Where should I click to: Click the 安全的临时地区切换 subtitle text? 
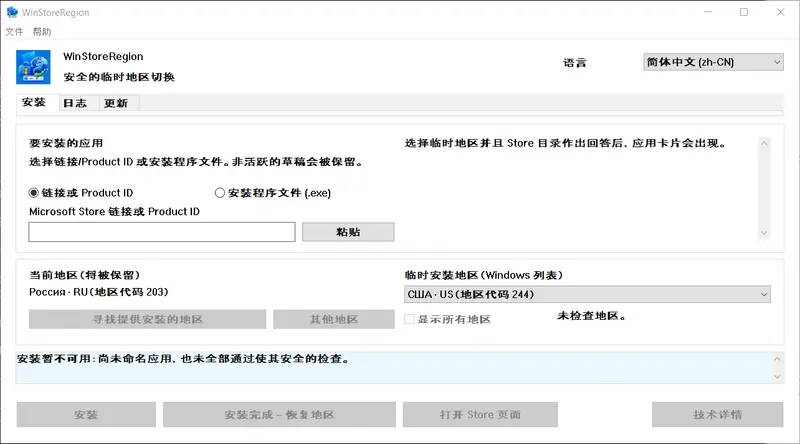pos(119,77)
